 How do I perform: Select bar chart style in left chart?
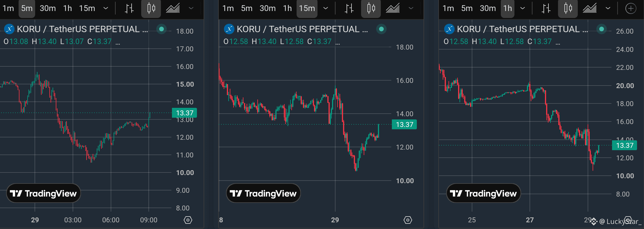click(x=129, y=8)
